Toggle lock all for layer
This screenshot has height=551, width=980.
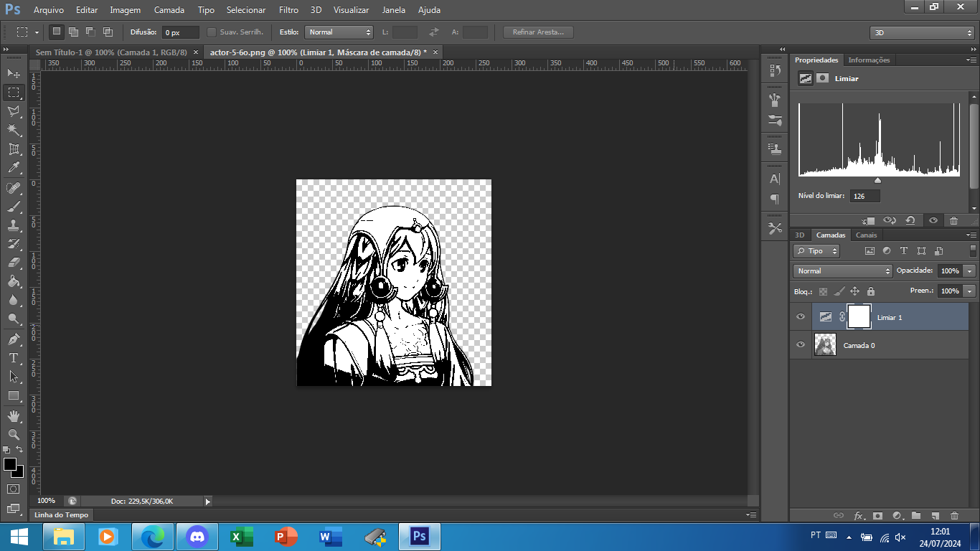click(x=870, y=291)
